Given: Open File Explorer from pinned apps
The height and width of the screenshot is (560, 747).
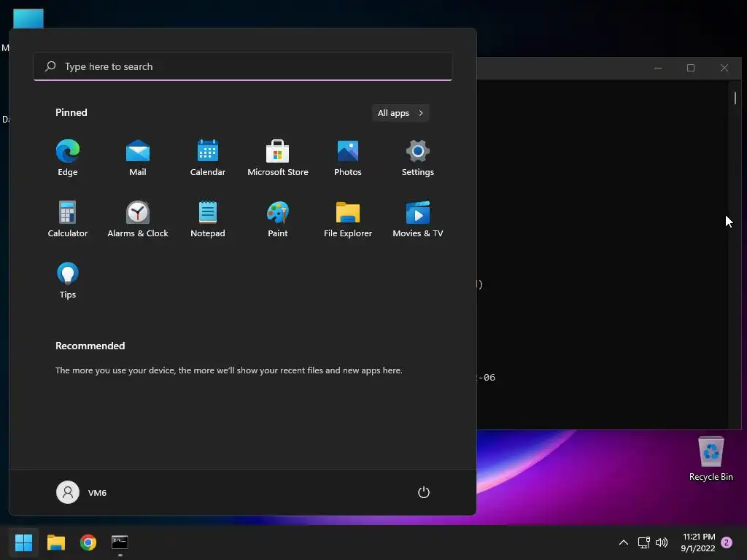Looking at the screenshot, I should [x=348, y=219].
